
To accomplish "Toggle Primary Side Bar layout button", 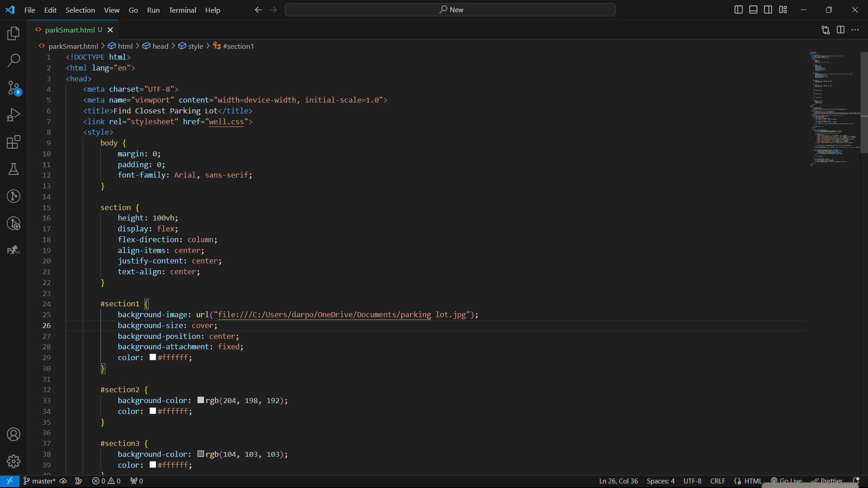I will [x=738, y=9].
